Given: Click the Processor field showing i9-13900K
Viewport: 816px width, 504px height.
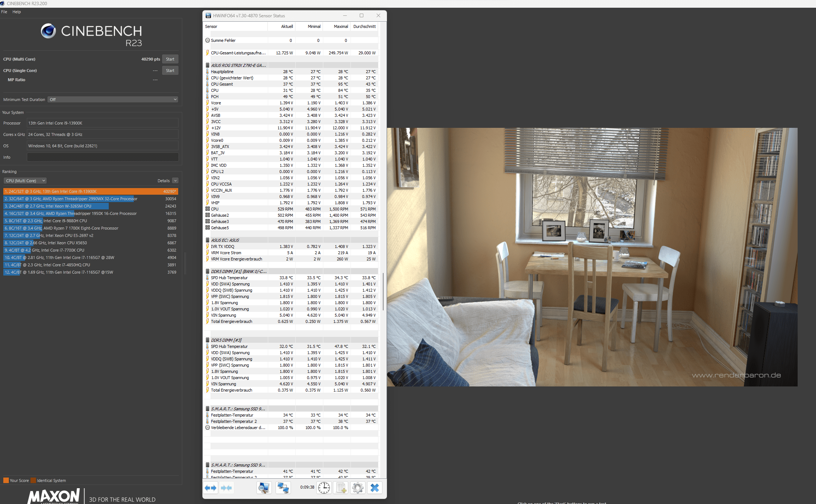Looking at the screenshot, I should tap(103, 123).
